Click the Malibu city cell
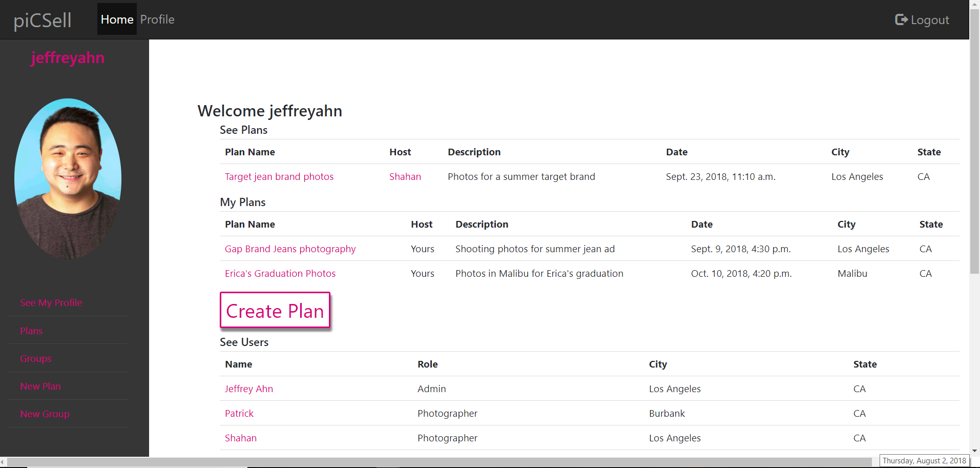 pyautogui.click(x=852, y=273)
